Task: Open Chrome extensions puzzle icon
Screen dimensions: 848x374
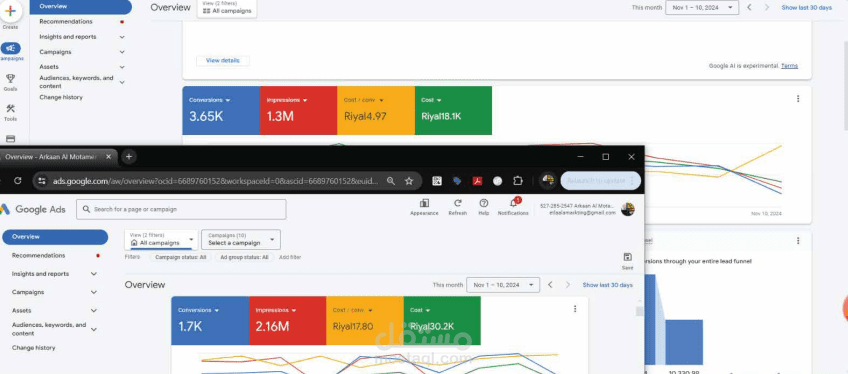Action: point(518,181)
